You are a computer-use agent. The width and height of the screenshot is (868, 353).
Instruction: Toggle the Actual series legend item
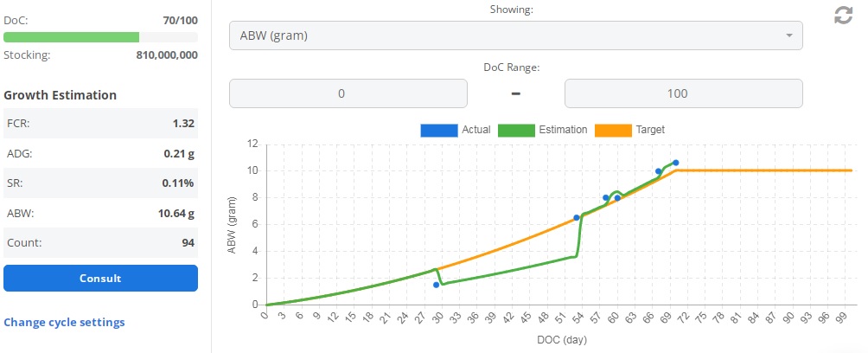456,130
